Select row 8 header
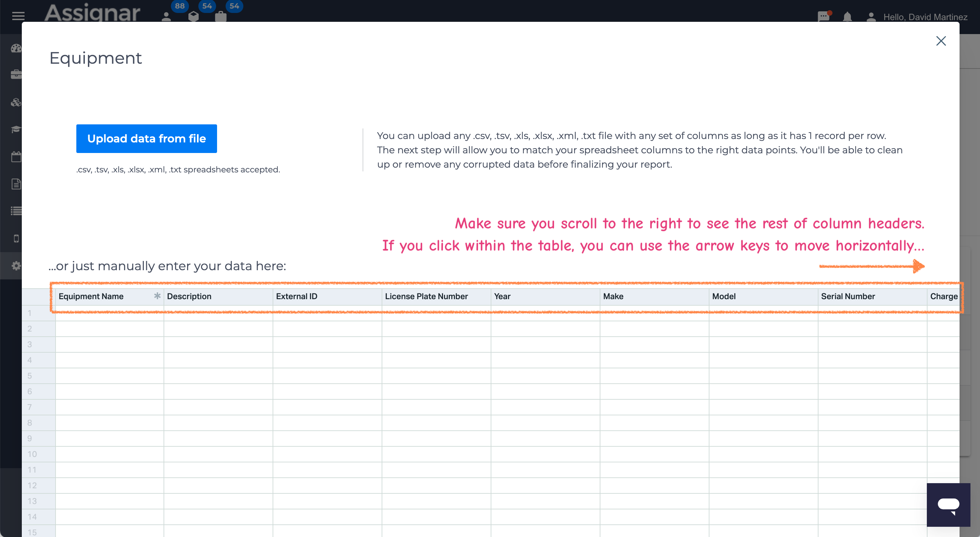Image resolution: width=980 pixels, height=537 pixels. pos(39,423)
